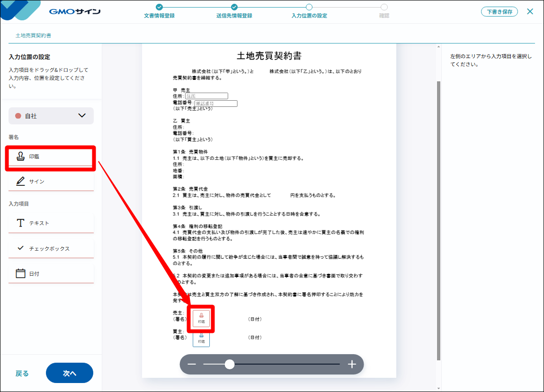Click the 下書き保存 button
The width and height of the screenshot is (544, 392).
click(x=499, y=12)
